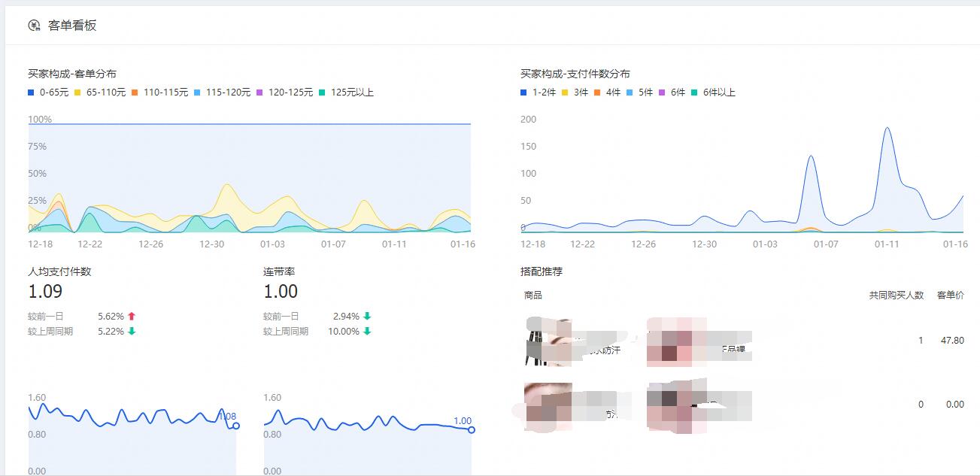Screen dimensions: 980x476
Task: Click green down arrow beside 2.94%
Action: click(367, 317)
